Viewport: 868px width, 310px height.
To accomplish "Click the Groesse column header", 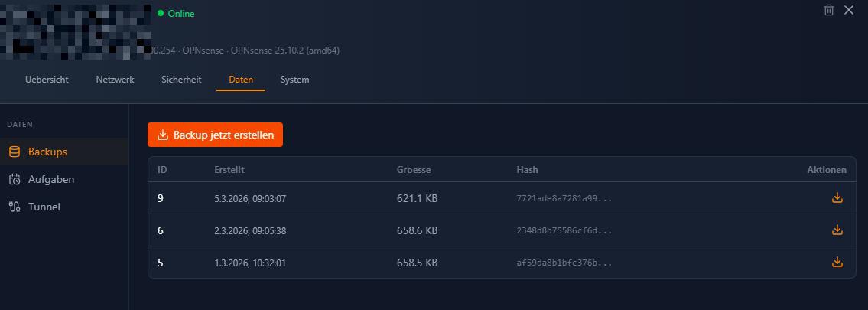I will 414,170.
